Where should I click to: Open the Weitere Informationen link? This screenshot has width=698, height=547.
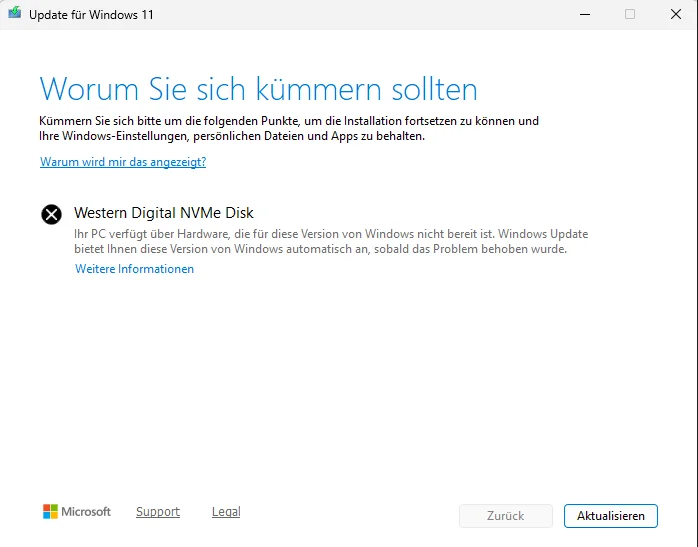pos(134,269)
